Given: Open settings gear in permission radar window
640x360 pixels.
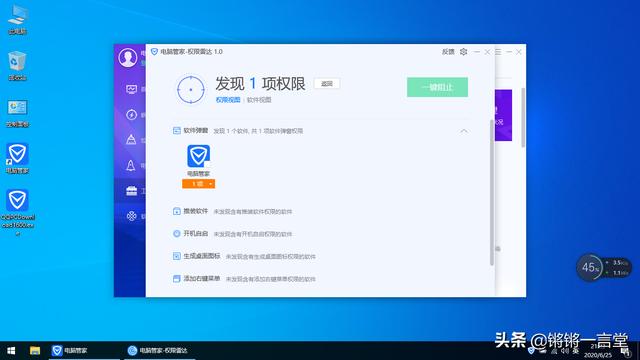Looking at the screenshot, I should (463, 52).
